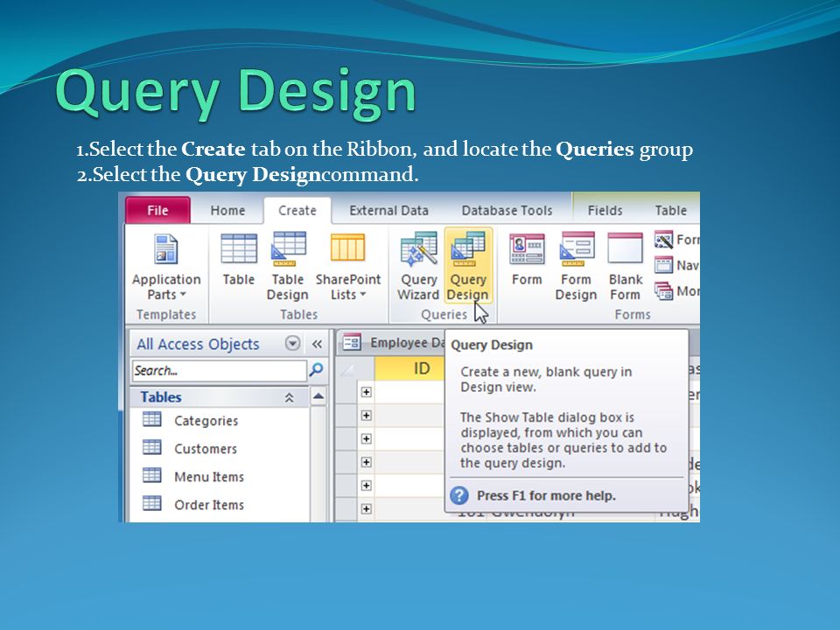This screenshot has height=630, width=840.
Task: Open the Order Items table
Action: click(x=209, y=505)
